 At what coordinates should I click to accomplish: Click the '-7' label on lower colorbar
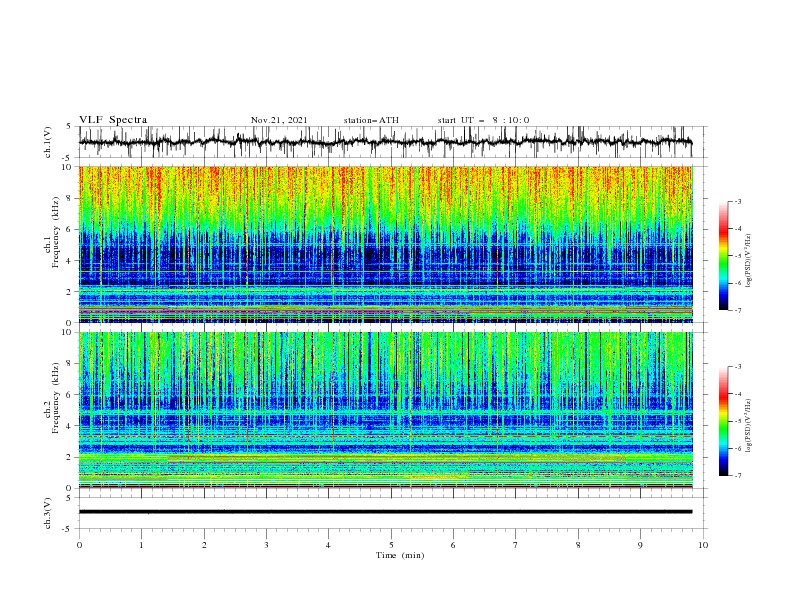point(738,475)
